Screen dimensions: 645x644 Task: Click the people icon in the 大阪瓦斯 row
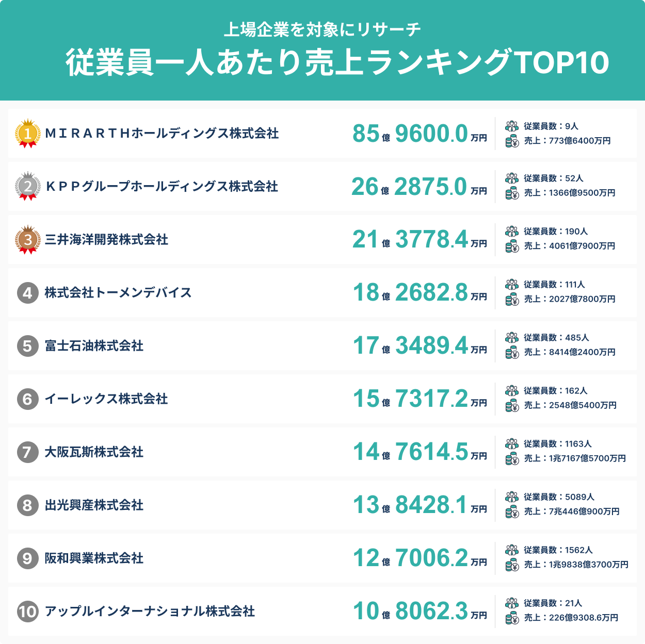coord(512,444)
